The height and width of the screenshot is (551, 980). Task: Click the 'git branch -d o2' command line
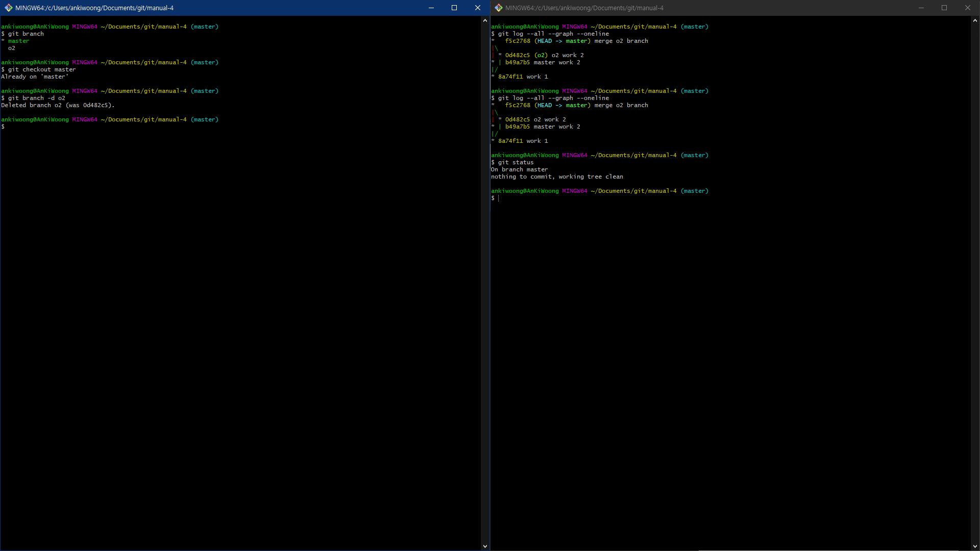36,98
